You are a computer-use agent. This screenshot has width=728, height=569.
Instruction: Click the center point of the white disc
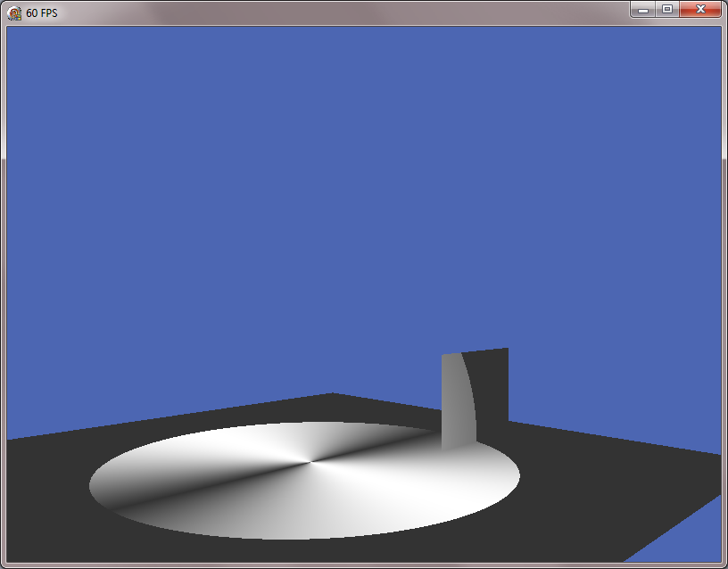click(x=310, y=462)
